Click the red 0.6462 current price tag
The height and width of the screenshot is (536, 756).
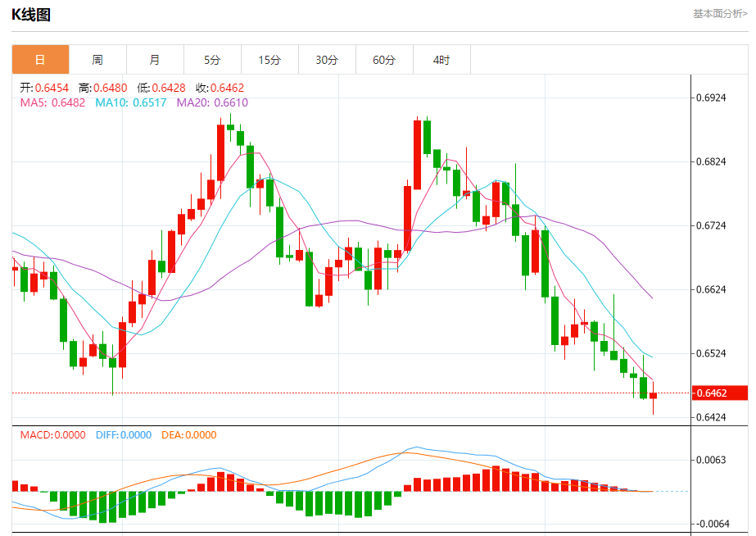pyautogui.click(x=720, y=393)
